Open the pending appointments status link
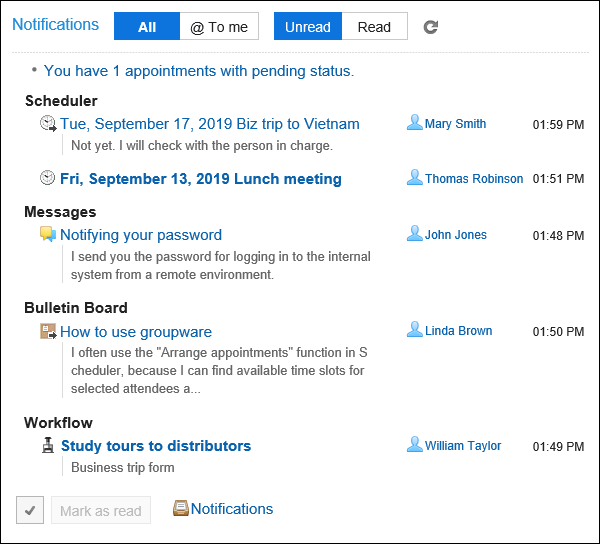 tap(199, 71)
